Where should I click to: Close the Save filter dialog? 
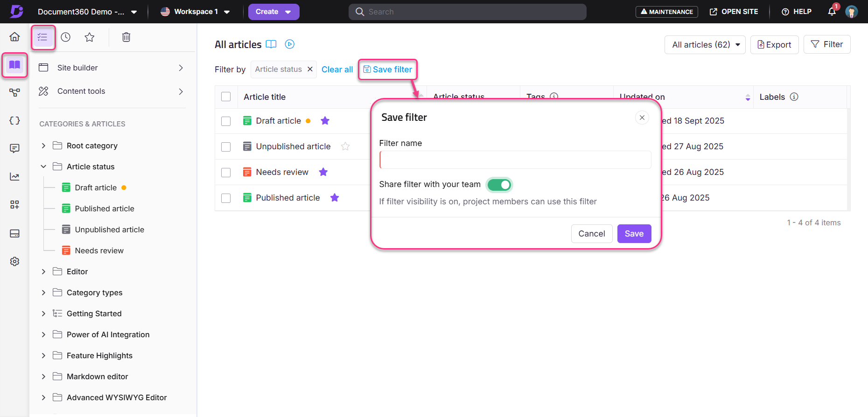pos(642,118)
